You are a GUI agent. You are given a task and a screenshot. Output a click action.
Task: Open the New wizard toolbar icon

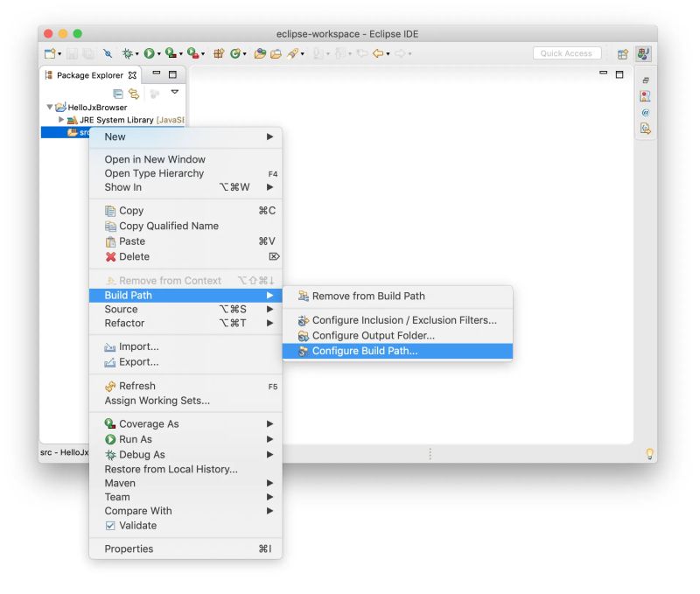click(x=49, y=53)
